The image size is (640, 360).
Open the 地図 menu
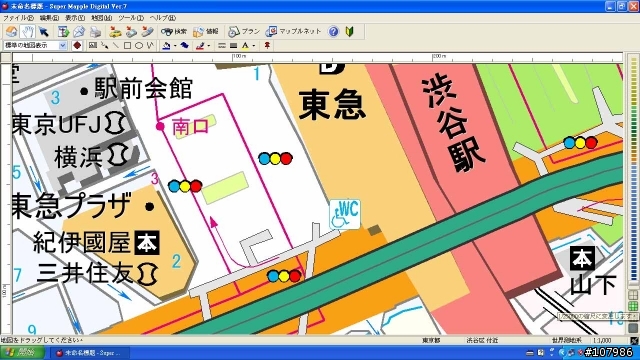[101, 18]
